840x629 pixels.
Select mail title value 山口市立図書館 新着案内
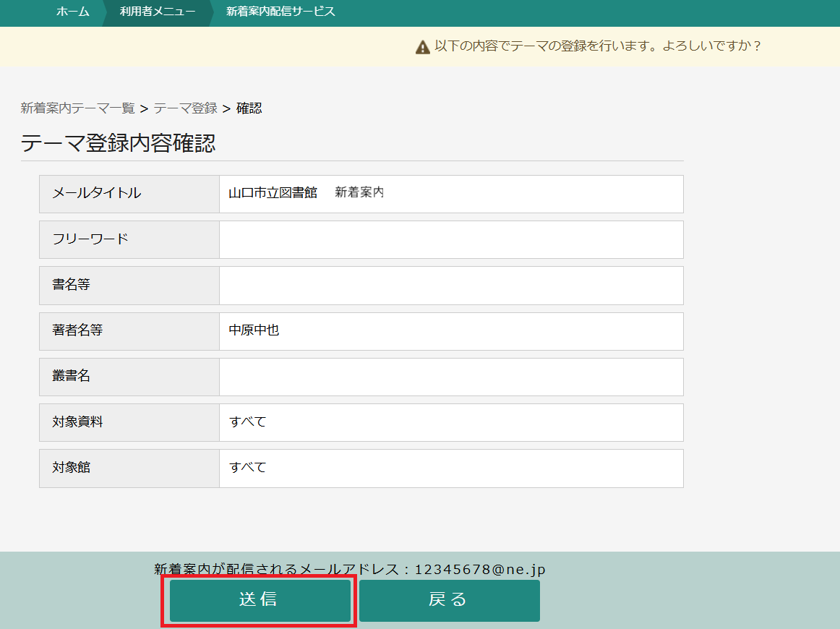pyautogui.click(x=306, y=193)
